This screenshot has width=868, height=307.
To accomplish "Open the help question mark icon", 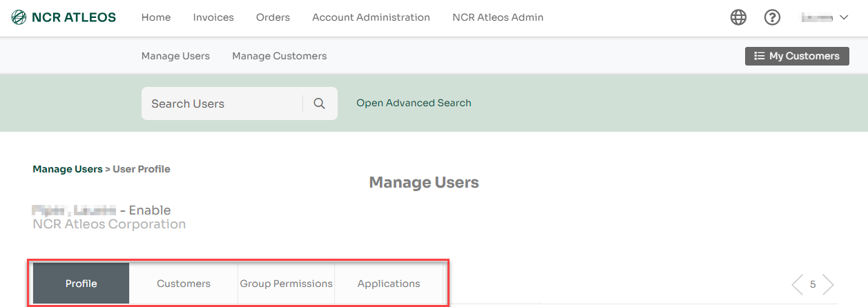I will coord(772,17).
